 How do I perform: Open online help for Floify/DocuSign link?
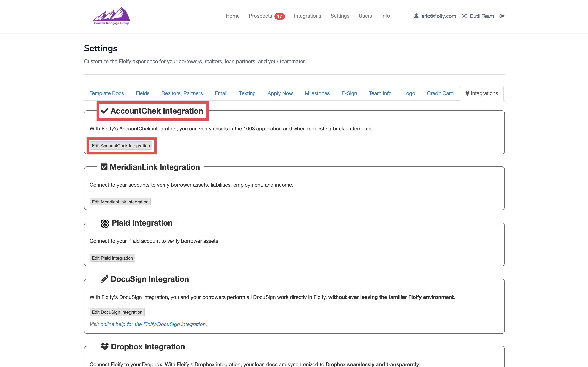click(153, 324)
